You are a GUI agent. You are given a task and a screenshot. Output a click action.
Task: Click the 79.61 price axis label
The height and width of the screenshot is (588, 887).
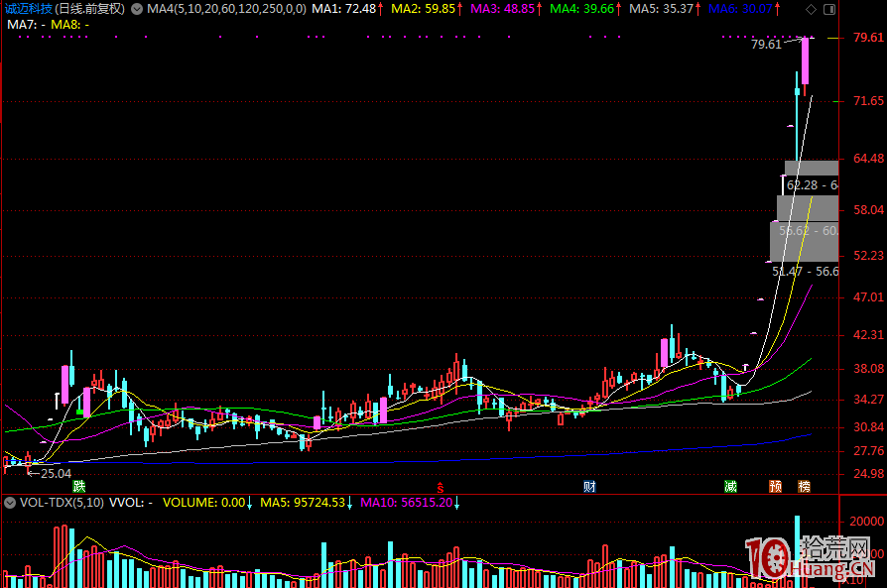click(x=868, y=38)
